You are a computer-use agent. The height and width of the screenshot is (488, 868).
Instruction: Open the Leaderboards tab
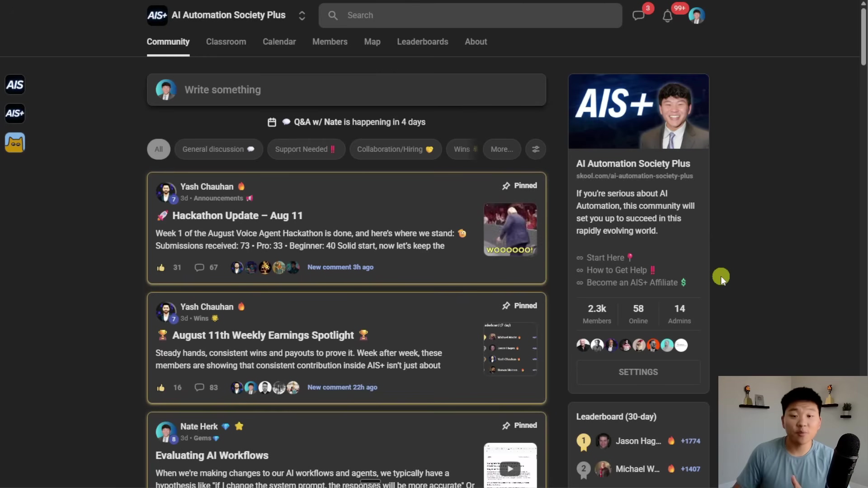[x=422, y=42]
